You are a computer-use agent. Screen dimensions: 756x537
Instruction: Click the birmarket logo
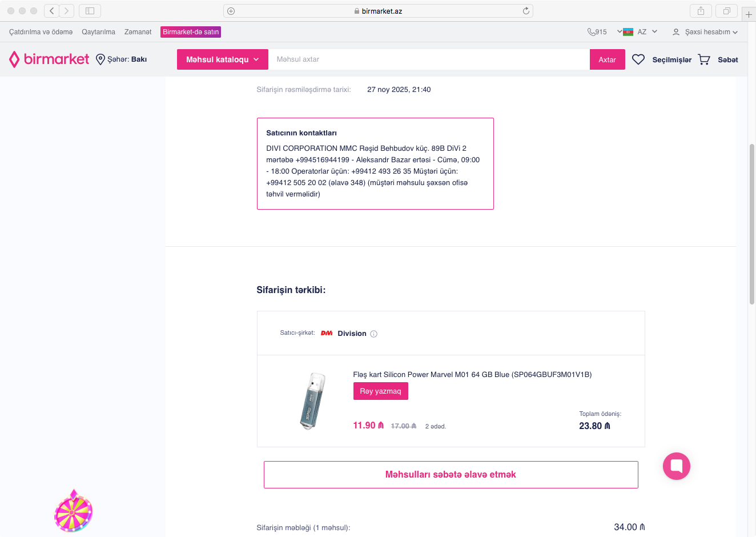(49, 59)
